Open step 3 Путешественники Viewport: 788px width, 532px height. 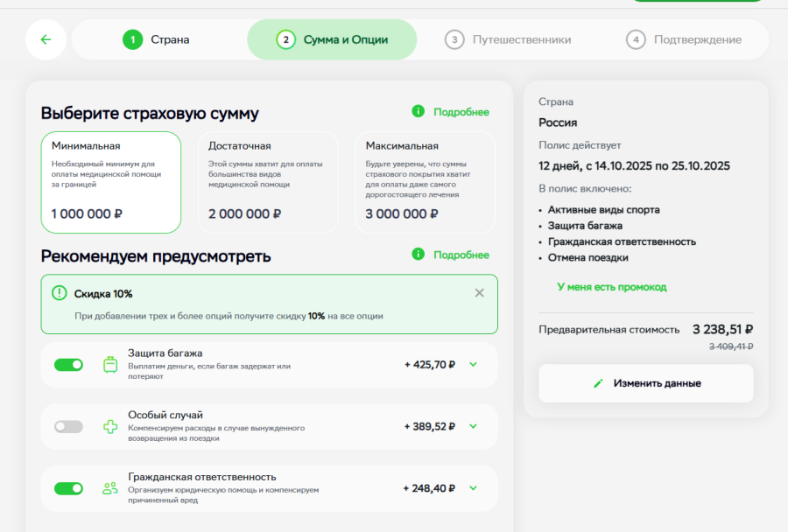[x=509, y=39]
